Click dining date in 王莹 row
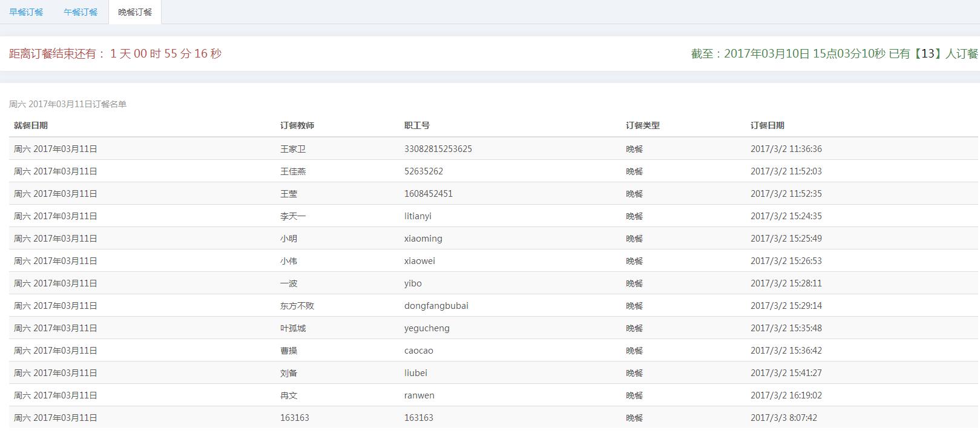Screen dimensions: 980x436 56,194
